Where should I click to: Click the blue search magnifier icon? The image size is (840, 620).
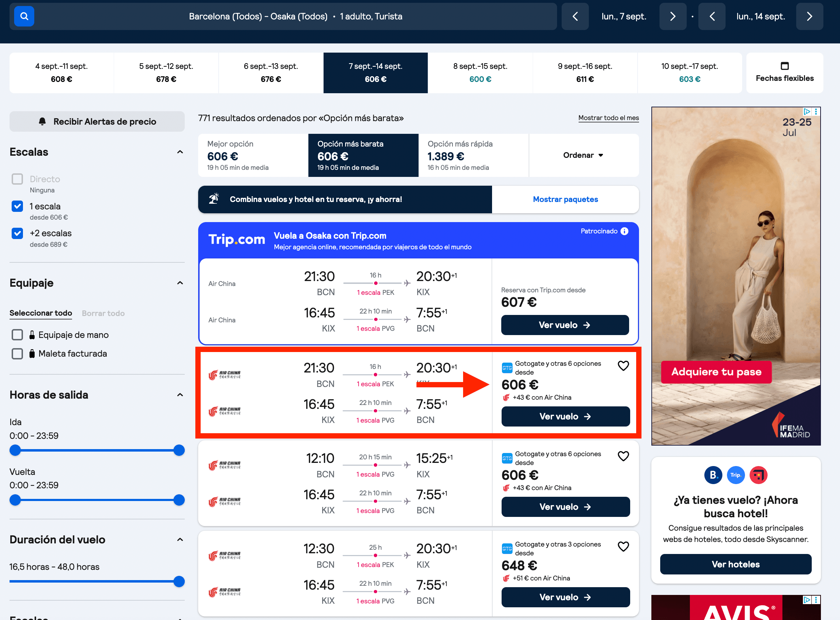[x=24, y=16]
